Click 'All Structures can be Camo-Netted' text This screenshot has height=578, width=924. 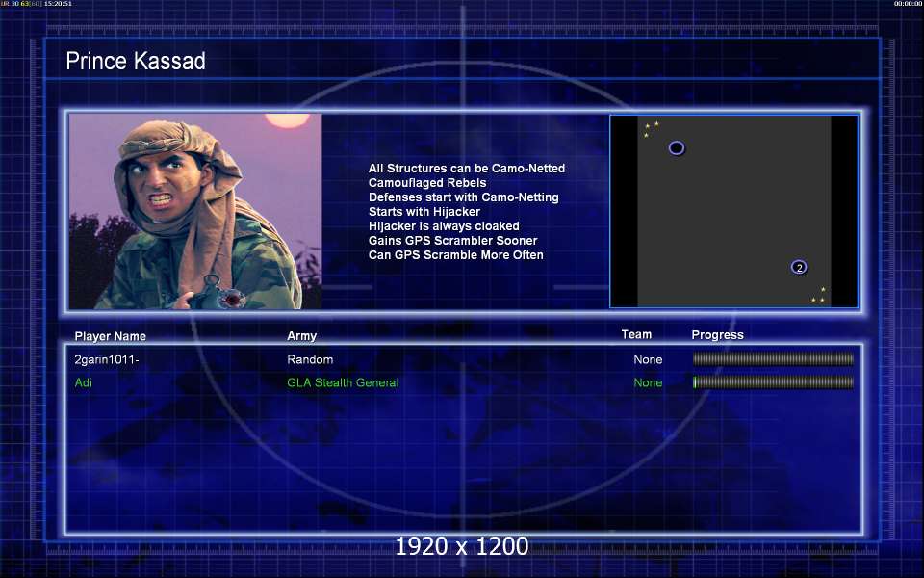tap(467, 169)
